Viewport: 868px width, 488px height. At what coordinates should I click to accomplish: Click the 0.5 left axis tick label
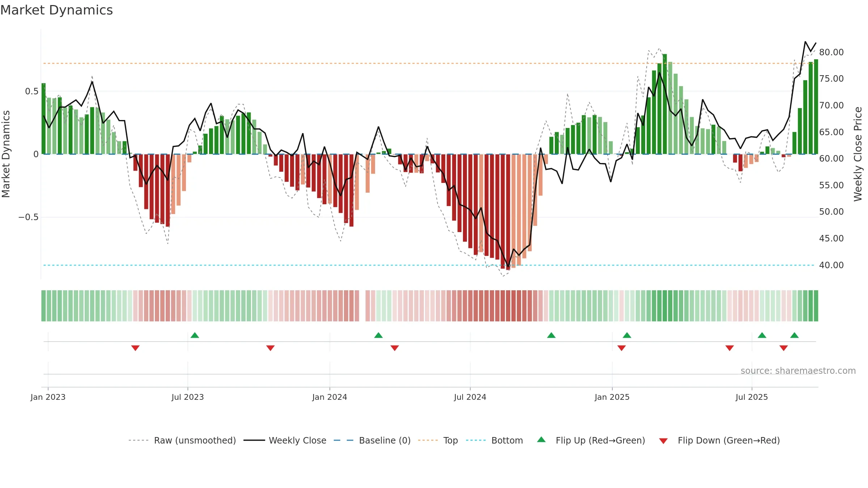pos(32,91)
